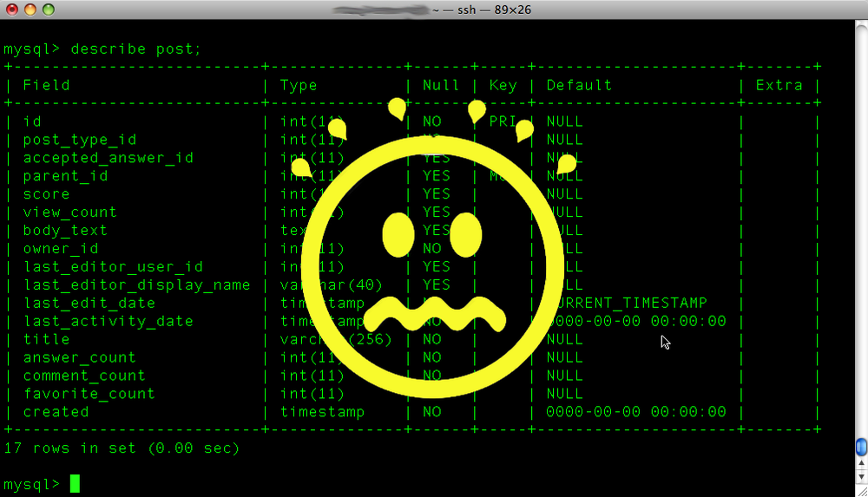Screen dimensions: 868x497
Task: Click the 'Default' column header
Action: (x=579, y=85)
